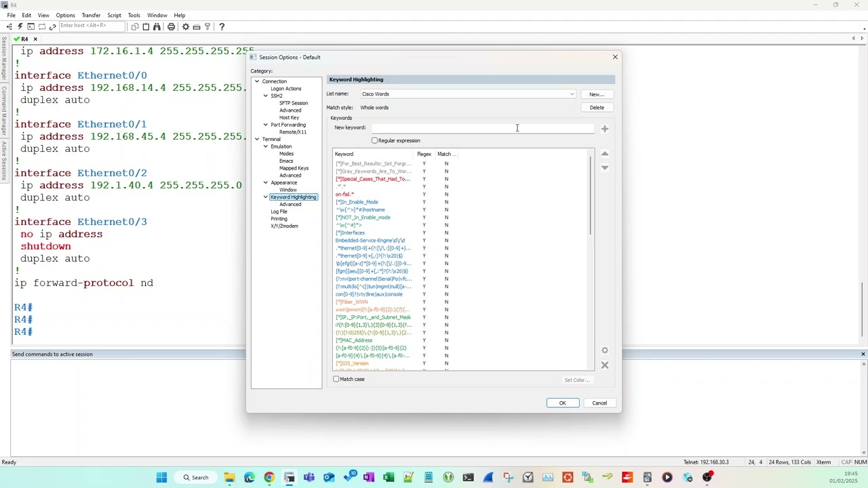Open the Tools menu
Image resolution: width=868 pixels, height=488 pixels.
pos(134,15)
